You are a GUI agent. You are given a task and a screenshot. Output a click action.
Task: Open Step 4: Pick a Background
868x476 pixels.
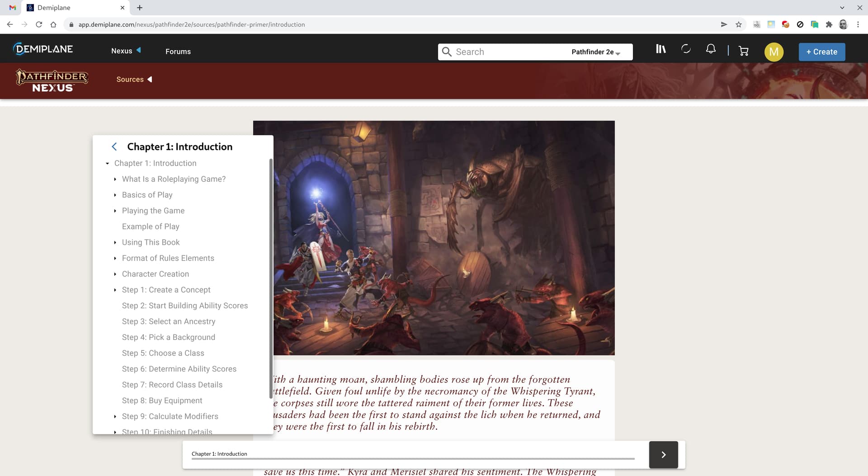click(x=169, y=337)
